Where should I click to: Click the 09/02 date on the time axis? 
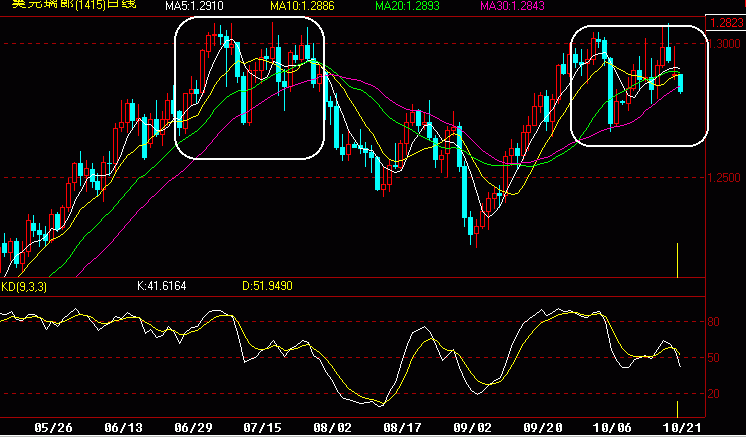click(x=472, y=427)
